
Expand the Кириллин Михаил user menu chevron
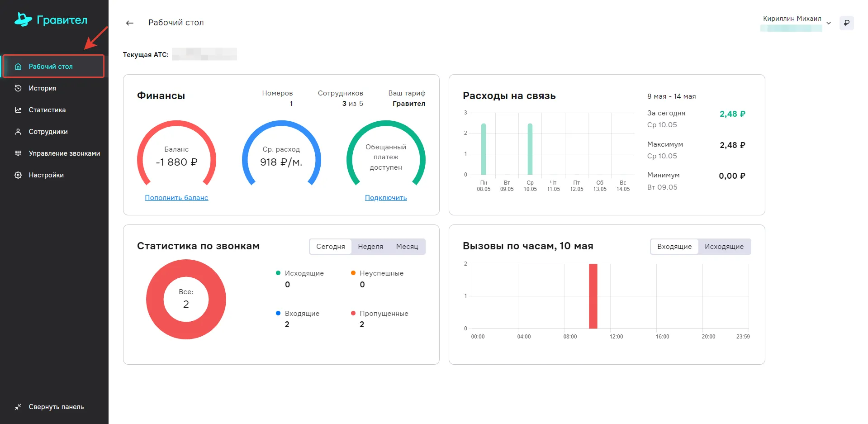(x=829, y=23)
